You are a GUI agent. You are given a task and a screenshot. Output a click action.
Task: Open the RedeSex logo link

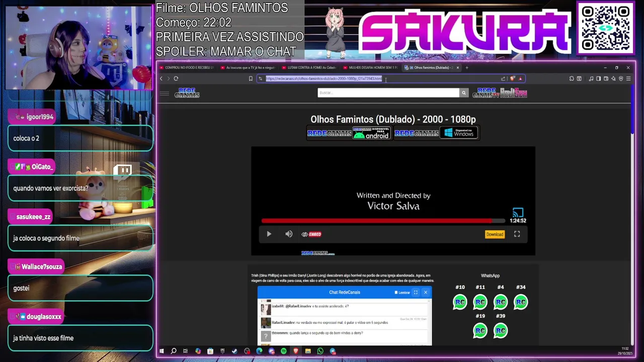coord(514,93)
